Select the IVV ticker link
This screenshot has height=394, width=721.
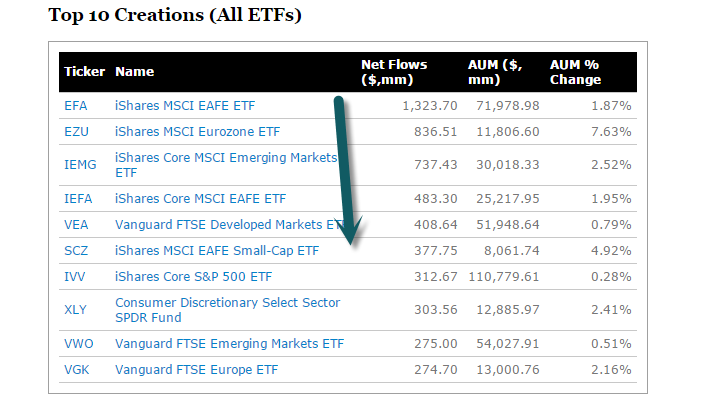click(74, 277)
